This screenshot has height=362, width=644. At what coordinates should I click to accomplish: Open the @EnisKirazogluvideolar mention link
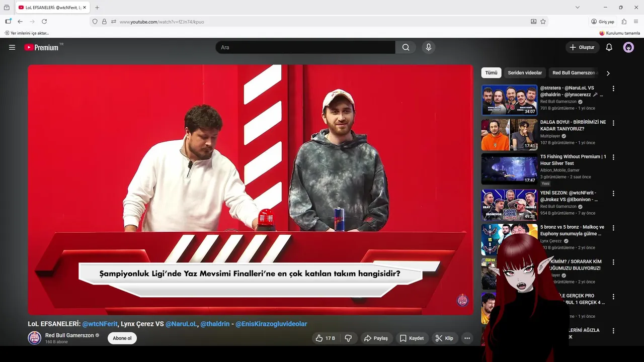(x=271, y=324)
